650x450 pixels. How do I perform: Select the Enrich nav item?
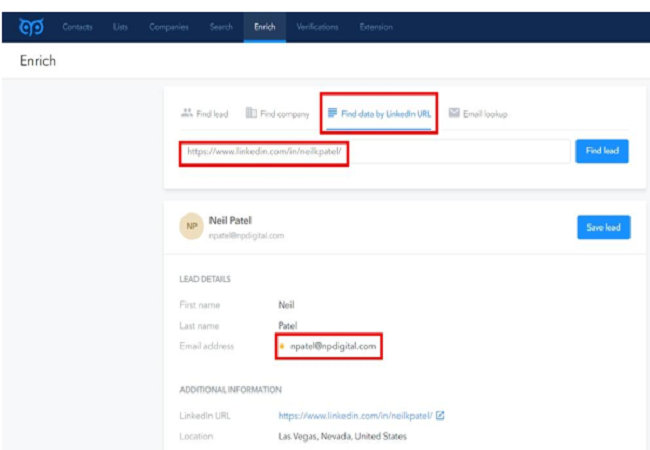pos(264,27)
